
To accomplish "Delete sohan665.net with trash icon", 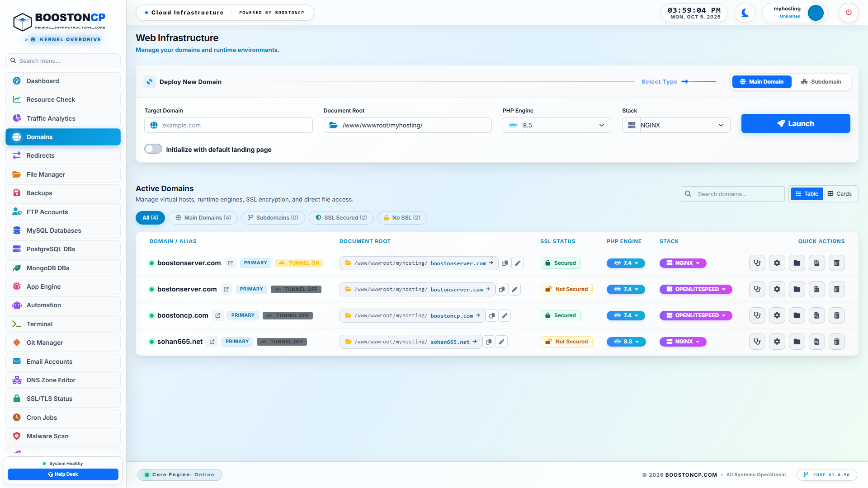I will (x=837, y=342).
